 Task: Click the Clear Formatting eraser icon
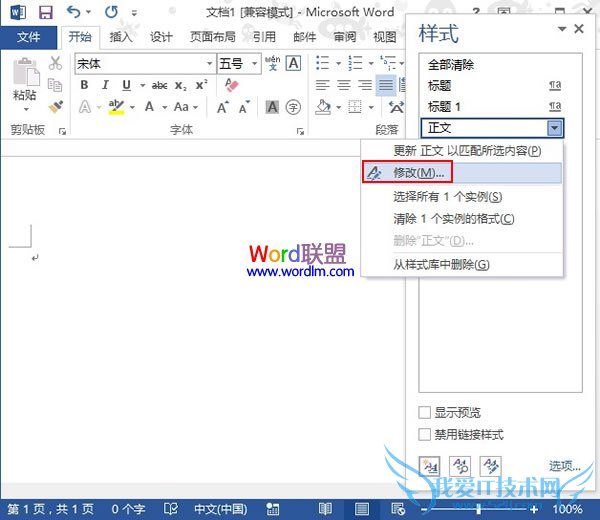pyautogui.click(x=232, y=85)
